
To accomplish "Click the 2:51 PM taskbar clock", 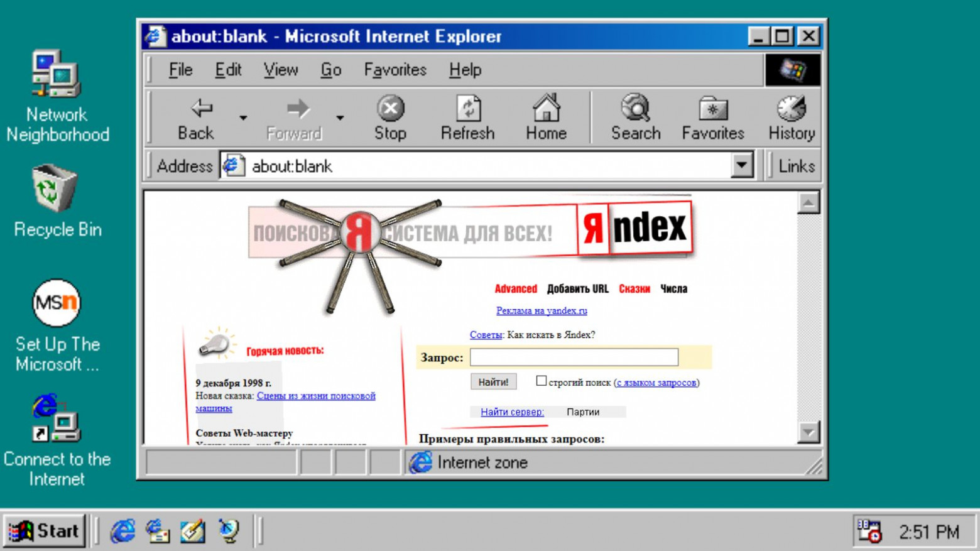I will (929, 532).
